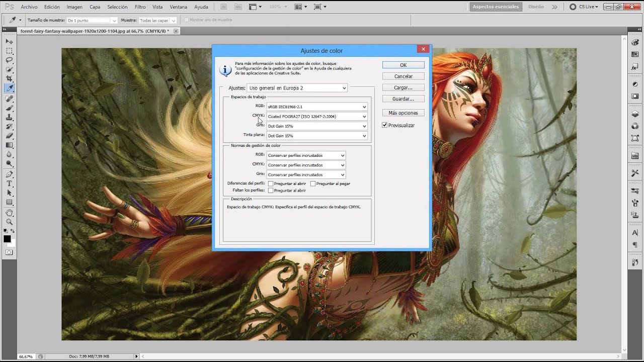Enable Preguntar al abrir for Faltan los perfiles
The height and width of the screenshot is (362, 644).
tap(271, 191)
